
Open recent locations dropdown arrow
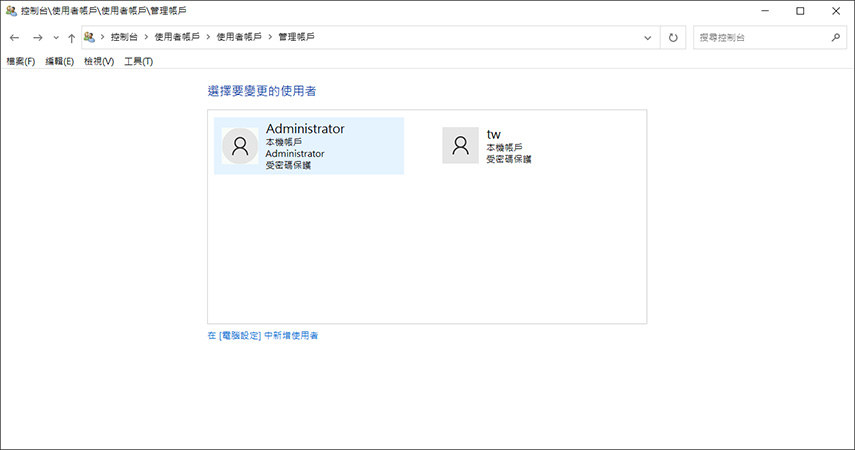[x=56, y=38]
